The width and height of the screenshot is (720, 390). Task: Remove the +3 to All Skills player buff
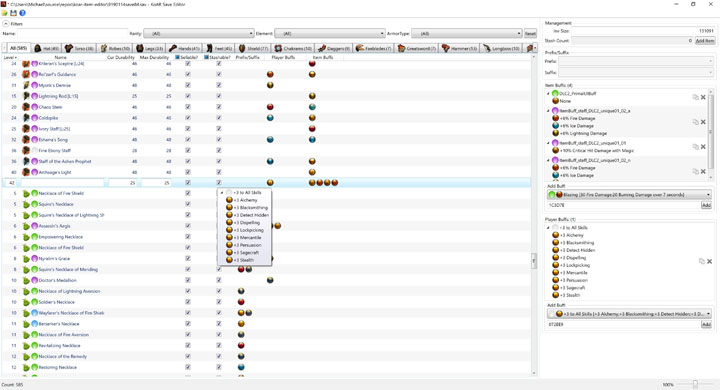[x=709, y=261]
